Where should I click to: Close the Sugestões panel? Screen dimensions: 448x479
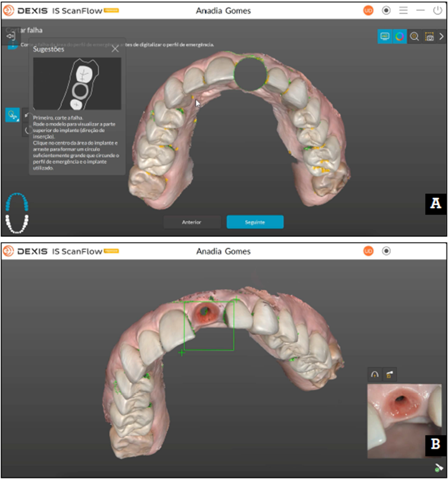(x=115, y=49)
